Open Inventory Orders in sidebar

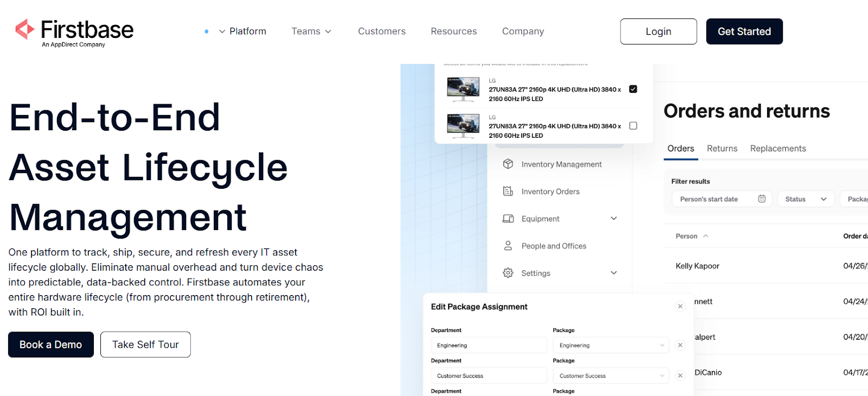tap(550, 191)
